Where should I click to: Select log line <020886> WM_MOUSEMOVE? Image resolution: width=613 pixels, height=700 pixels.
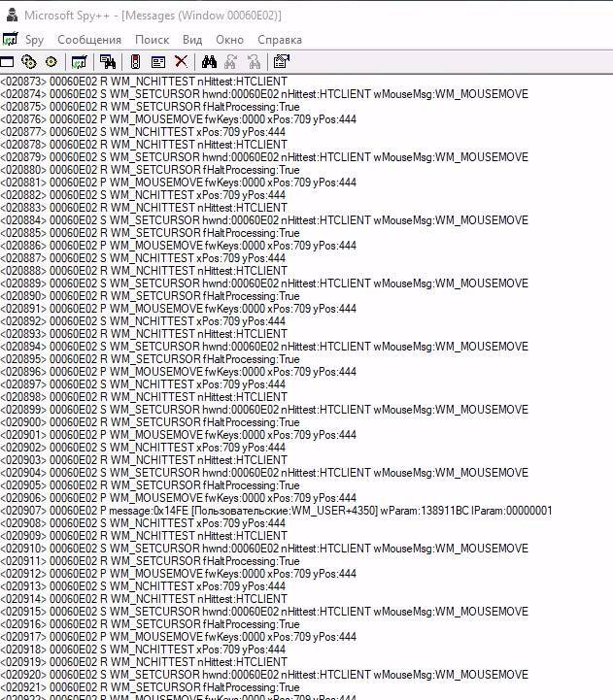(179, 246)
